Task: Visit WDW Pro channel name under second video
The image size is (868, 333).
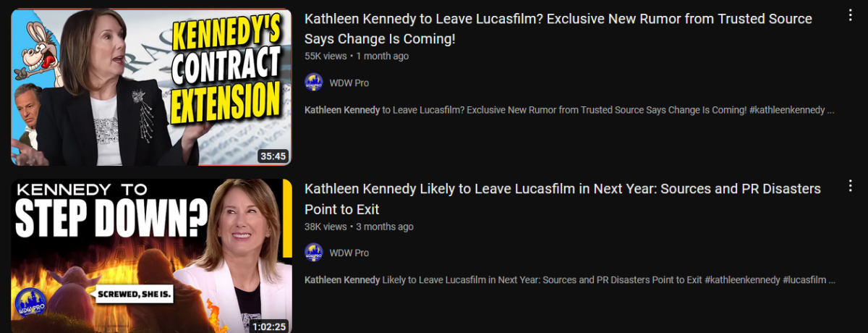Action: coord(349,253)
